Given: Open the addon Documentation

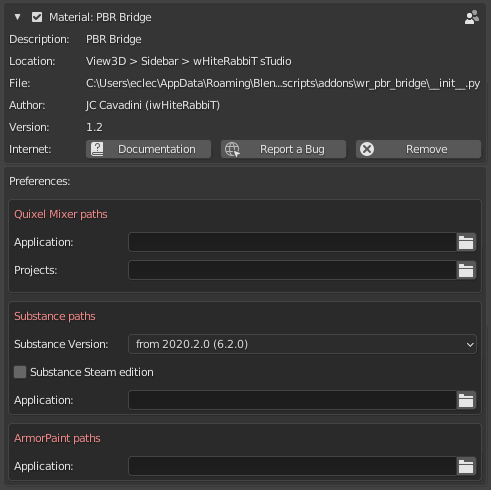Looking at the screenshot, I should point(148,149).
